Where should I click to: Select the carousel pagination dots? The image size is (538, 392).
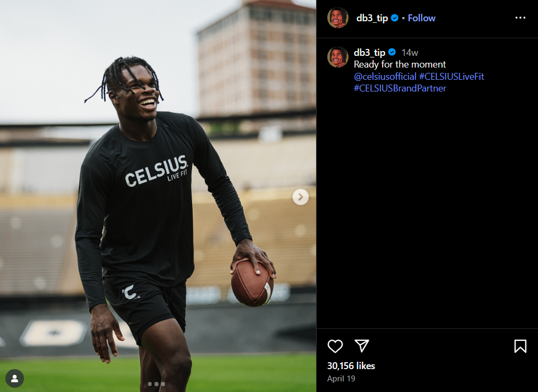click(156, 384)
